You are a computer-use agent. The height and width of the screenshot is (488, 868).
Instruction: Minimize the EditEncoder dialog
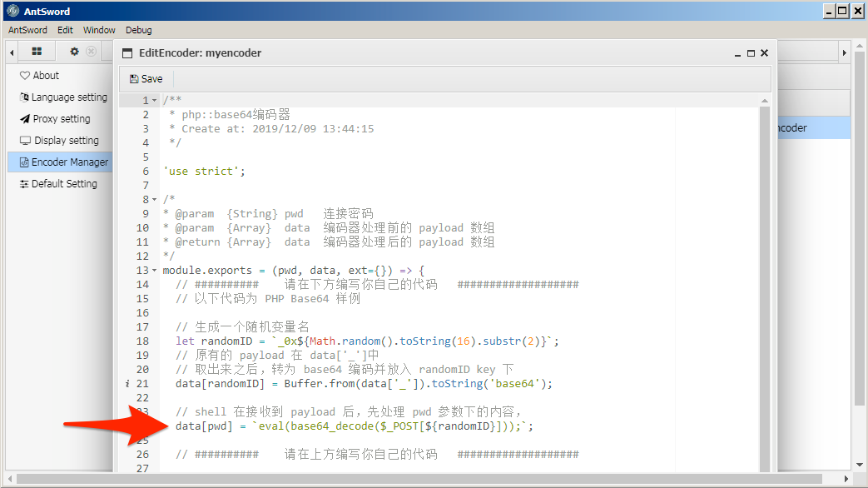(737, 54)
